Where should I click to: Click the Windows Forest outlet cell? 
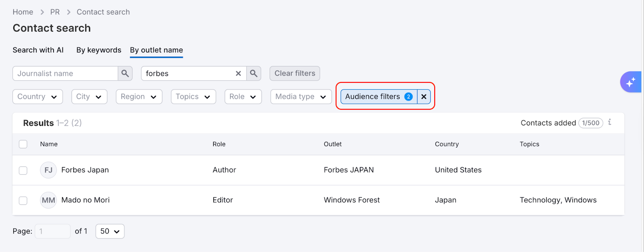(352, 200)
